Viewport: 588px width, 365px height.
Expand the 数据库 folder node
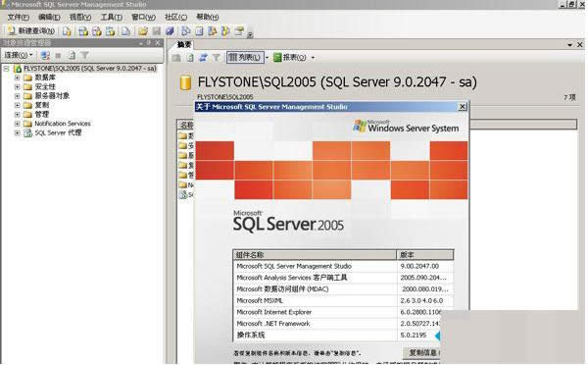[x=17, y=78]
